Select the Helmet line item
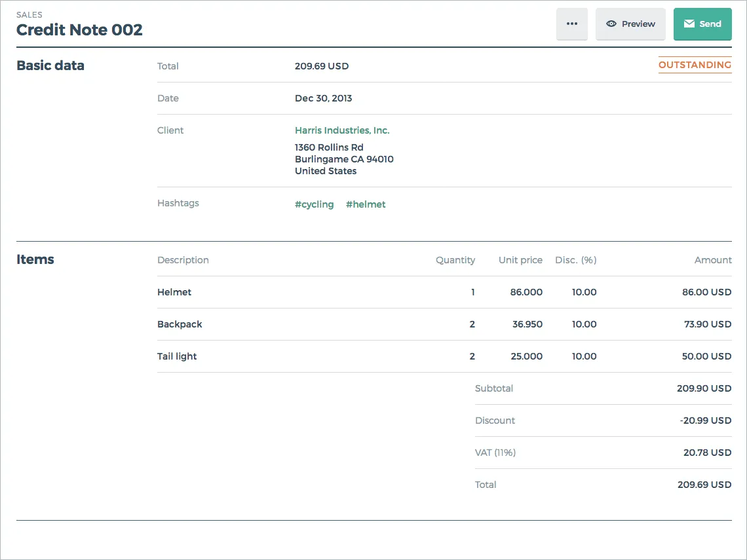The height and width of the screenshot is (560, 747). pos(174,292)
